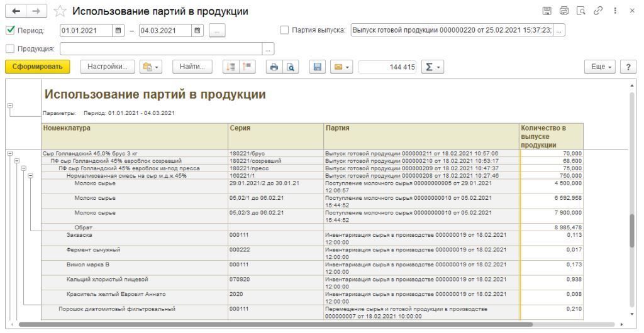Choose standard period with ellipsis button

[x=217, y=30]
